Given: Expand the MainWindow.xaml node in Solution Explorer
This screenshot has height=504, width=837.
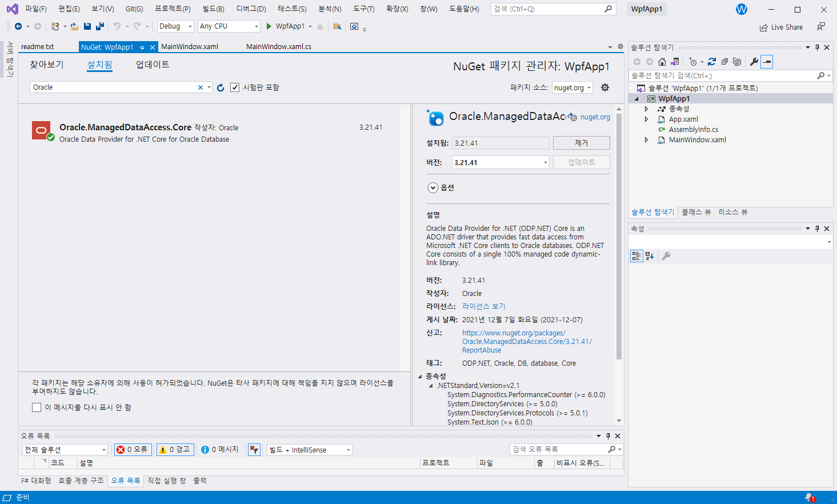Looking at the screenshot, I should point(647,140).
